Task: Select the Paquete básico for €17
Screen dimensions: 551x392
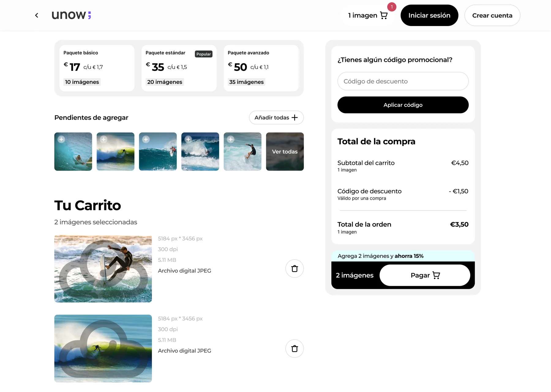Action: (97, 68)
